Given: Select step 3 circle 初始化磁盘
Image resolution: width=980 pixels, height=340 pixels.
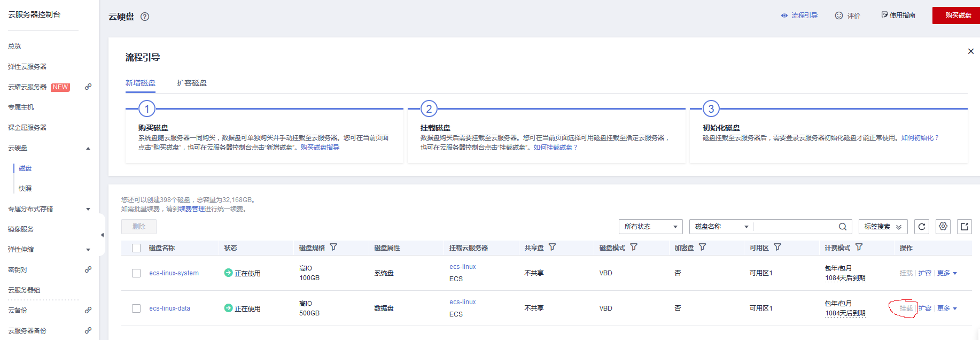Looking at the screenshot, I should tap(711, 109).
